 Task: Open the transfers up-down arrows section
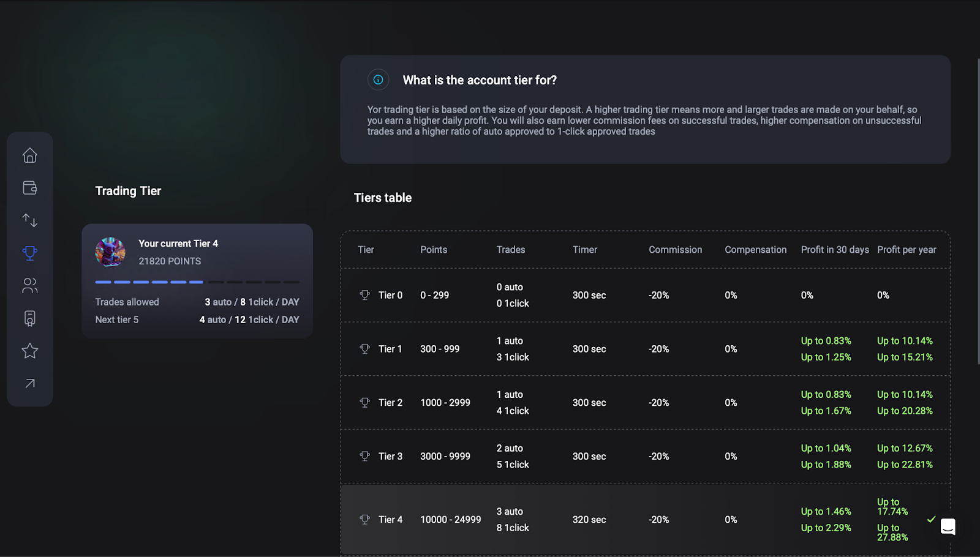pos(29,220)
